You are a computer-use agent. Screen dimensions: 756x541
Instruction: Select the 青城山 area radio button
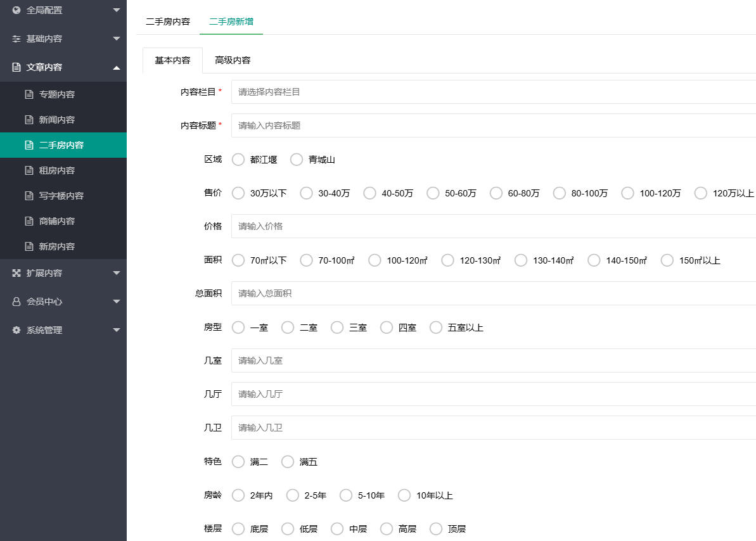[x=296, y=160]
